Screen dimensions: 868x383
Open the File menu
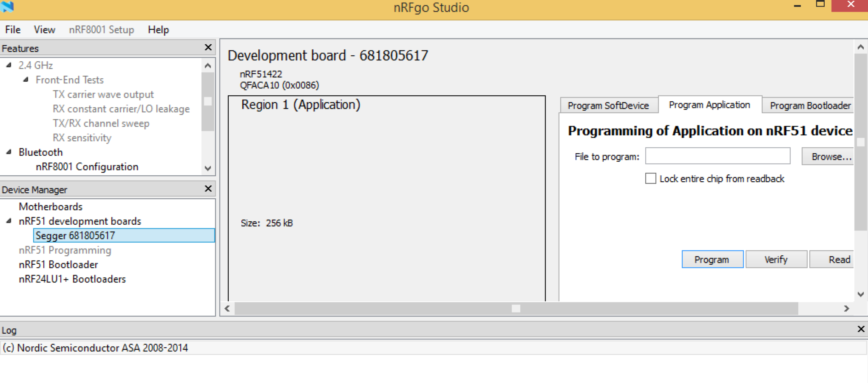(x=13, y=30)
